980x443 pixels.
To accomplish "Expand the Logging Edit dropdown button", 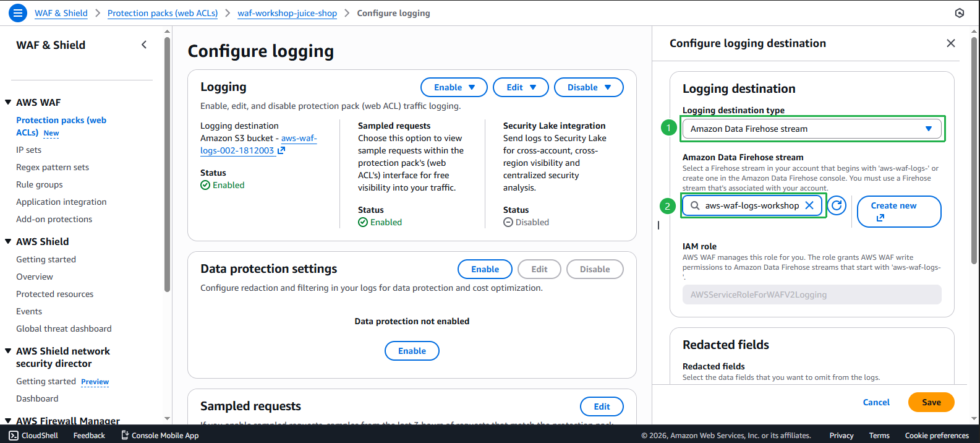I will (x=521, y=87).
